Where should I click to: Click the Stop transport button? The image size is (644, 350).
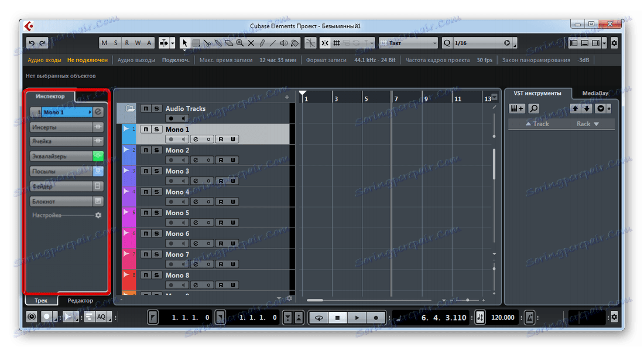tap(337, 318)
